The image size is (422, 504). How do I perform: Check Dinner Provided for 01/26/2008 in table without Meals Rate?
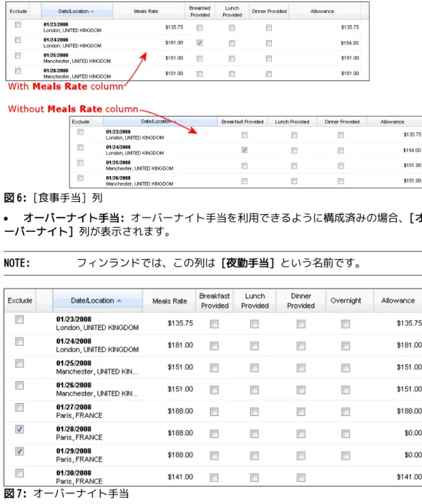(340, 181)
